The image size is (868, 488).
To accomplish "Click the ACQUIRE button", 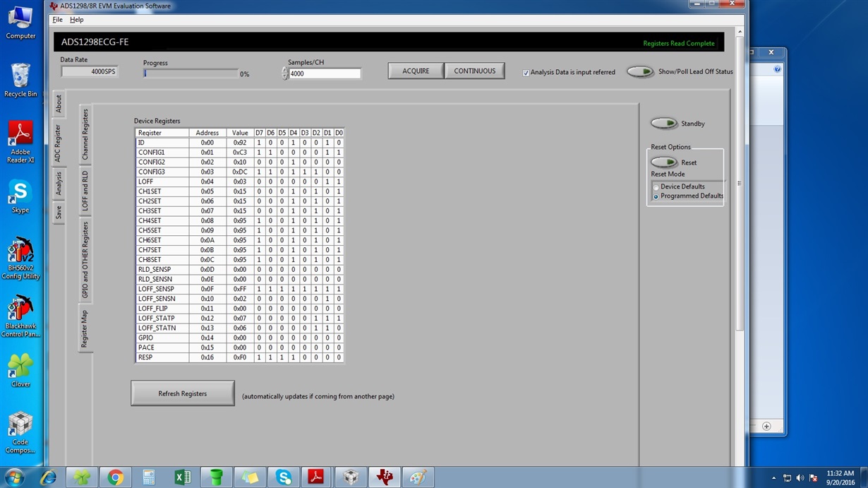I will (x=416, y=71).
